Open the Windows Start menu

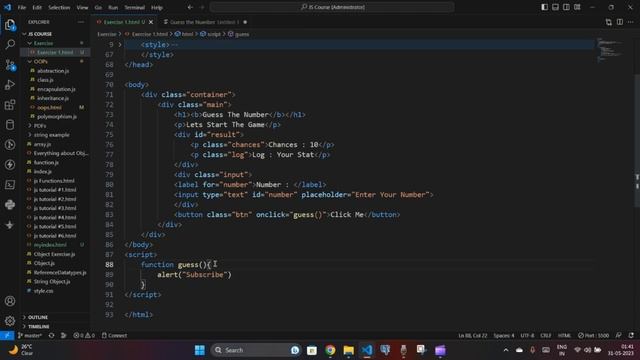(x=200, y=350)
